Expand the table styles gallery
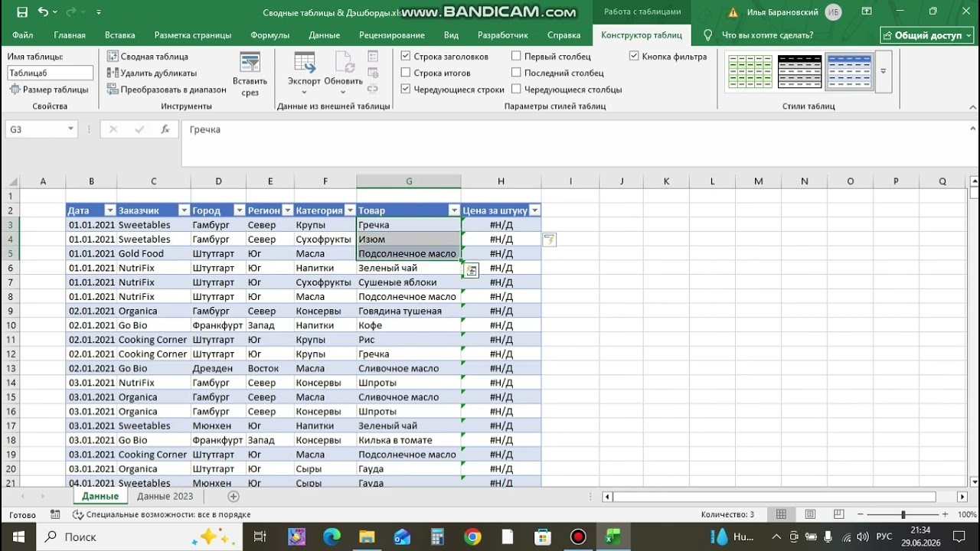This screenshot has height=551, width=980. tap(884, 72)
